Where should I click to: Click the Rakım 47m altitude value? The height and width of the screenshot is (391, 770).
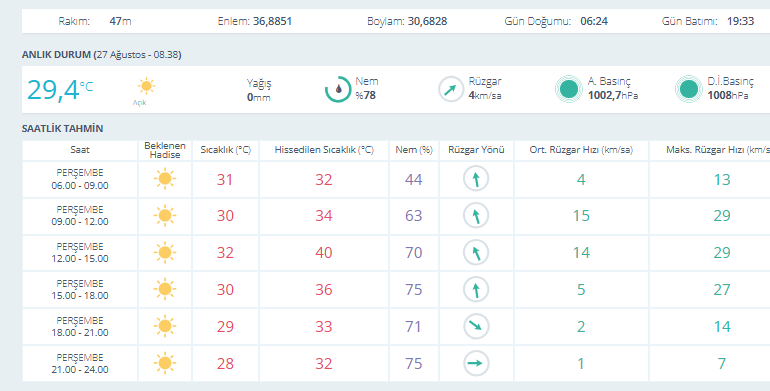point(120,21)
